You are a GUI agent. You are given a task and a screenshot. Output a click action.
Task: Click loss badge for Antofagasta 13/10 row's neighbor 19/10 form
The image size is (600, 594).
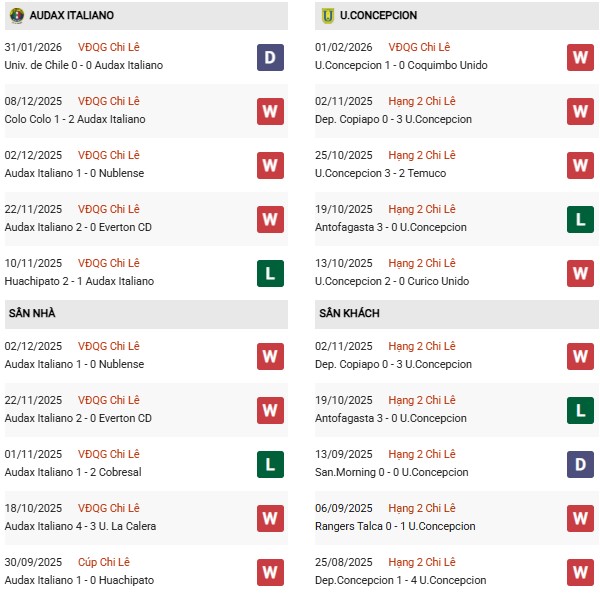(580, 219)
